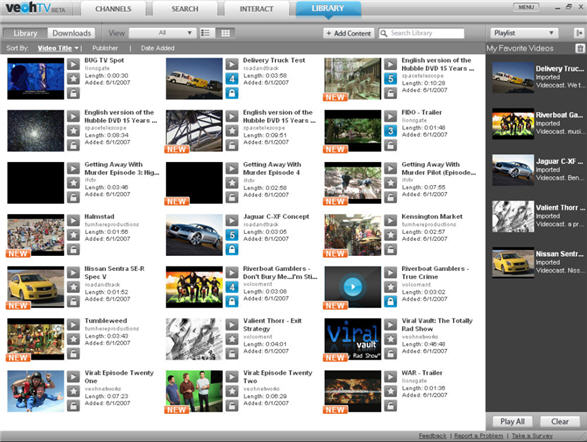Play the BUG TV Spot video
This screenshot has width=587, height=442.
[x=73, y=64]
